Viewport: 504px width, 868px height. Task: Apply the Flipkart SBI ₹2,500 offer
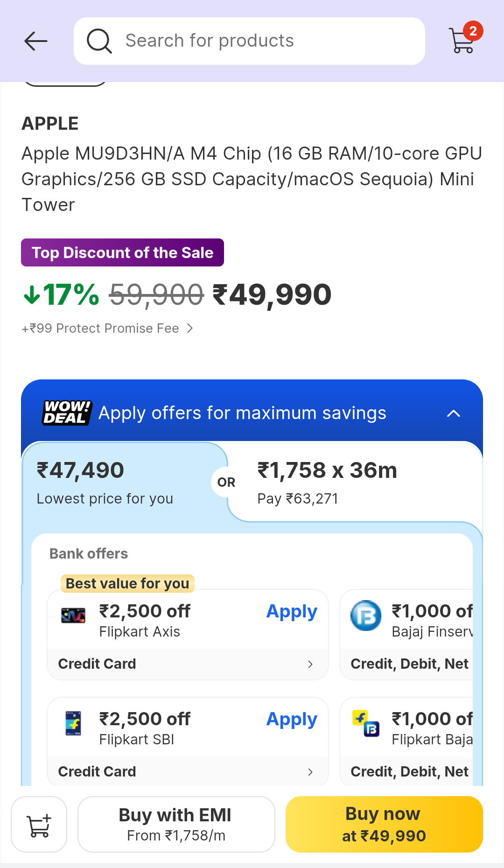pyautogui.click(x=291, y=719)
